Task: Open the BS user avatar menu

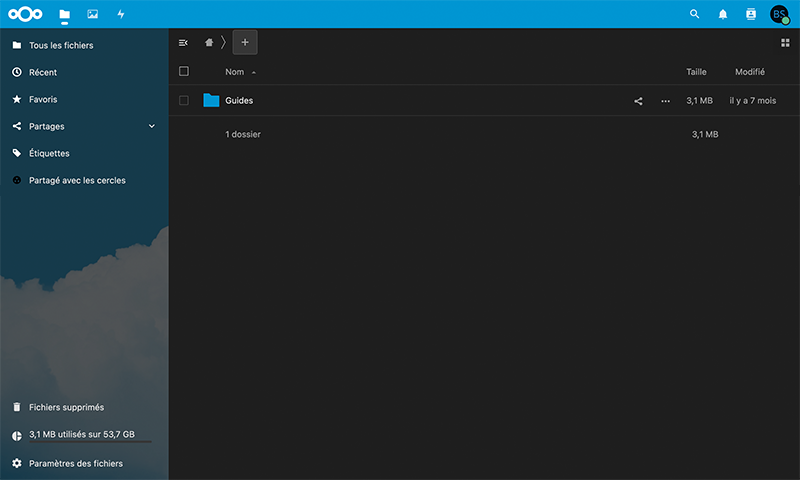Action: point(780,14)
